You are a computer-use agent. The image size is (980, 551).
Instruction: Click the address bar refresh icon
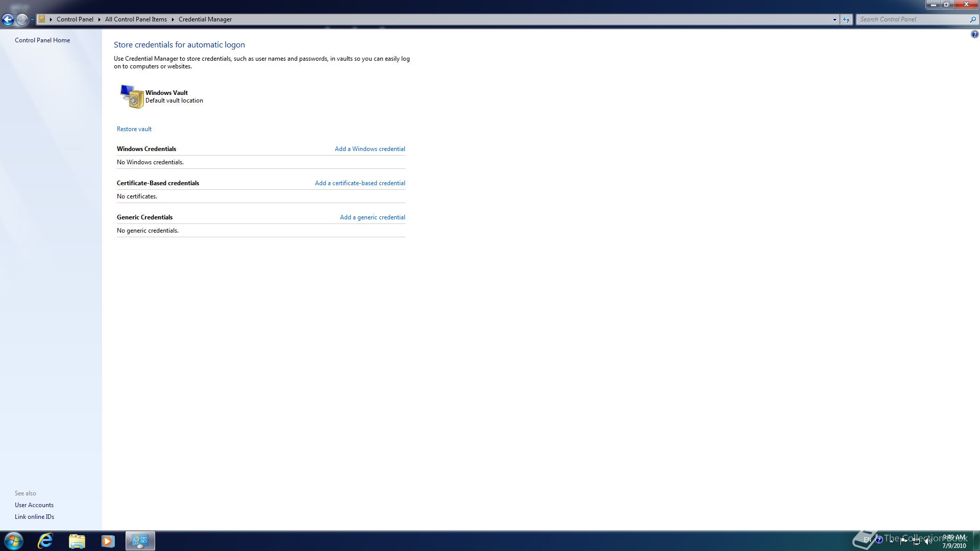click(x=846, y=19)
